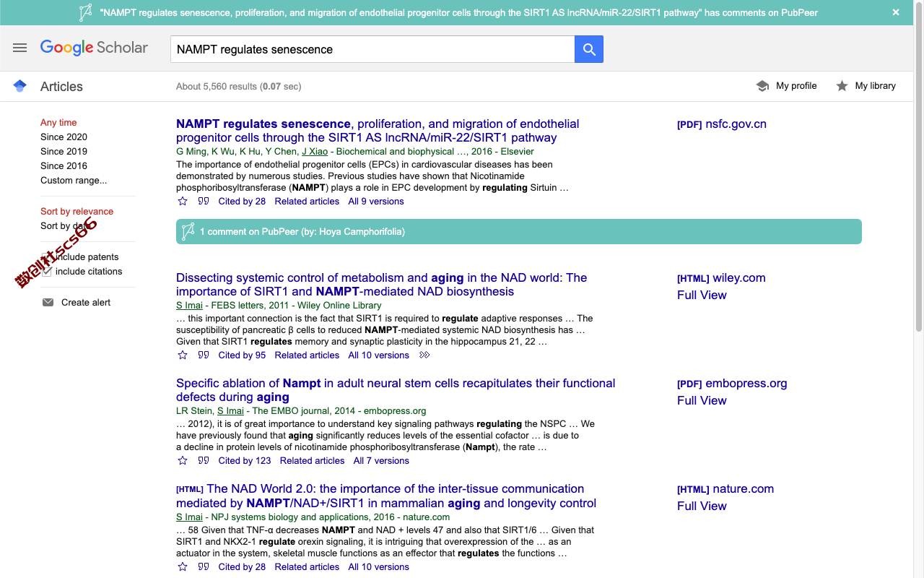Select Sort by date
This screenshot has width=924, height=578.
68,226
